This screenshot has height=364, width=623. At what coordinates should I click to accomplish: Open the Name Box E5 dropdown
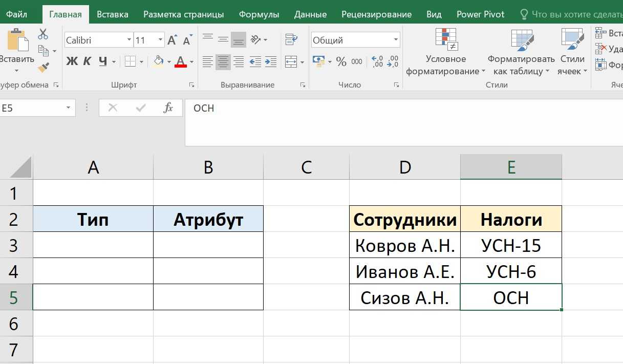[x=68, y=108]
